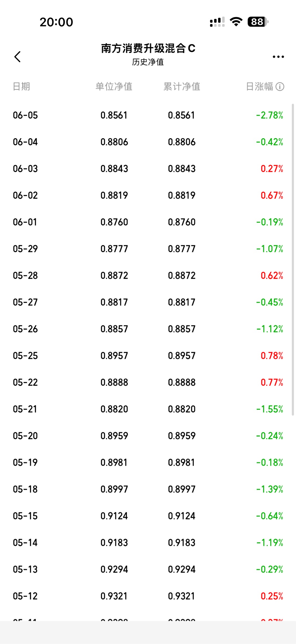Click the vertical scrollbar on right edge
The height and width of the screenshot is (644, 296).
click(293, 260)
